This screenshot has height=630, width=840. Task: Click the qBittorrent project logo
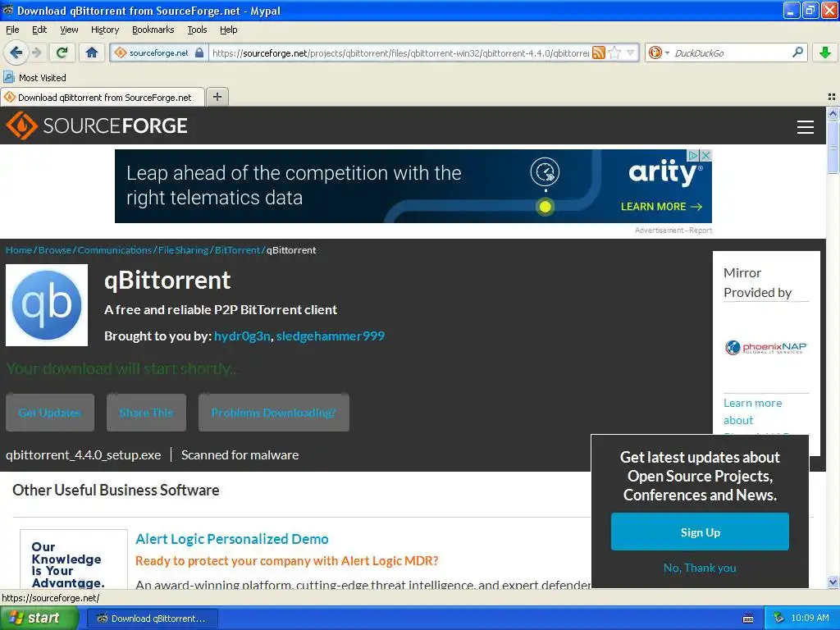(47, 305)
